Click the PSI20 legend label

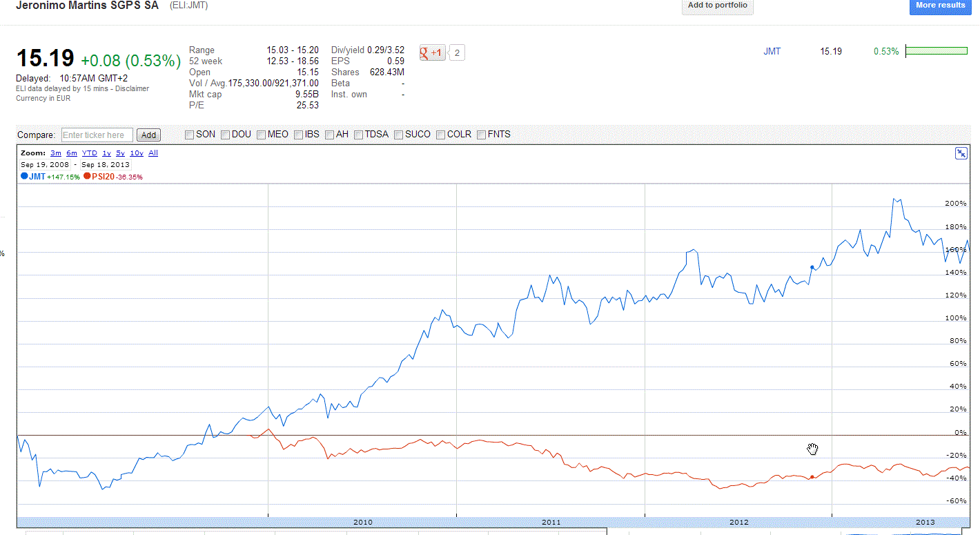103,177
